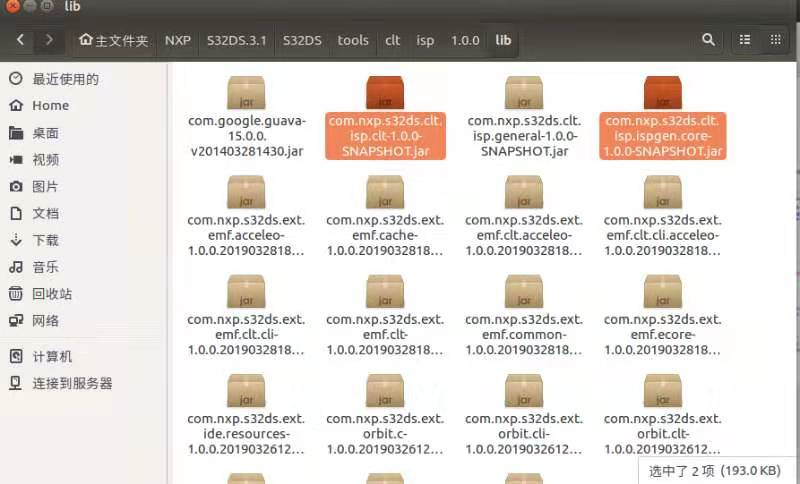800x484 pixels.
Task: Select orbit.c- jar file icon
Action: (x=385, y=391)
